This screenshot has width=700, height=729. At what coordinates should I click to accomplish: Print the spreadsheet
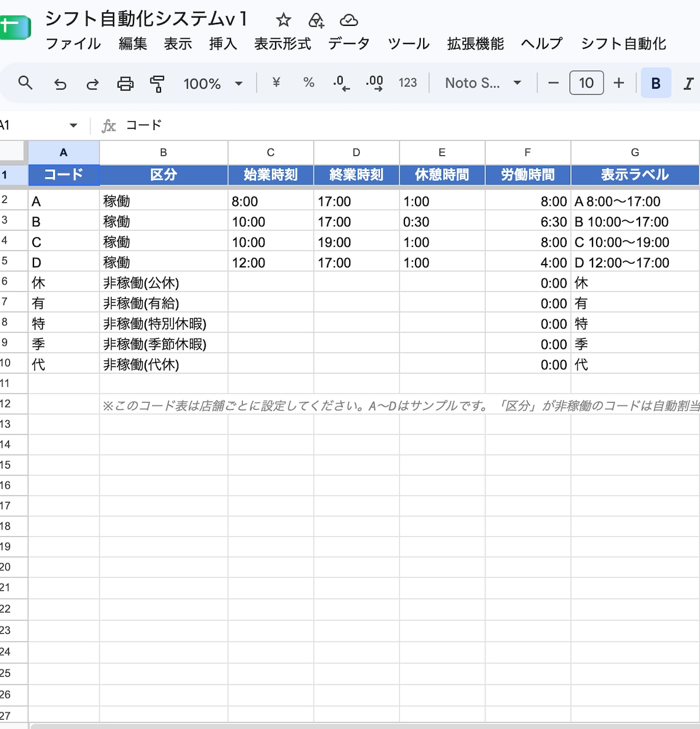coord(125,83)
